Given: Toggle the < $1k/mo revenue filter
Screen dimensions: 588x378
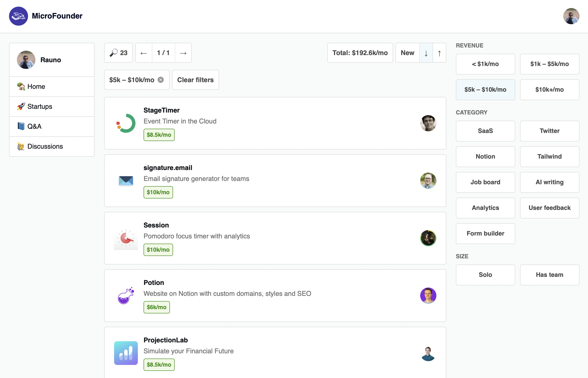Looking at the screenshot, I should point(485,64).
